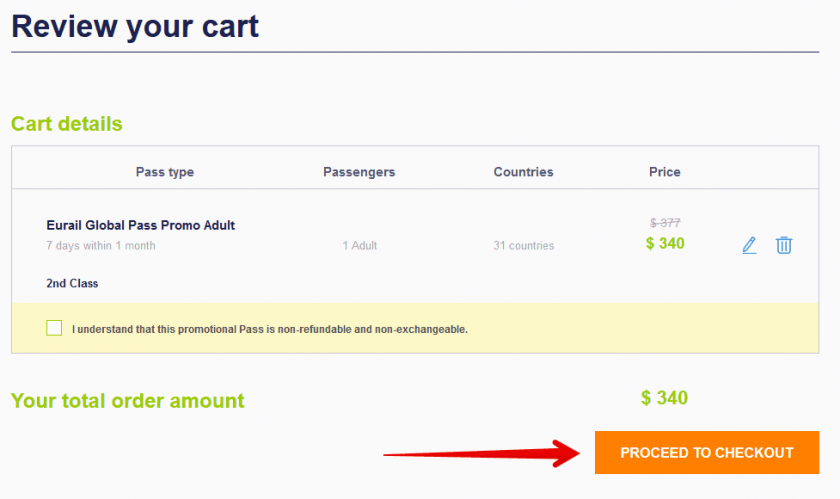Viewport: 840px width, 499px height.
Task: Click the Price column header
Action: click(664, 172)
